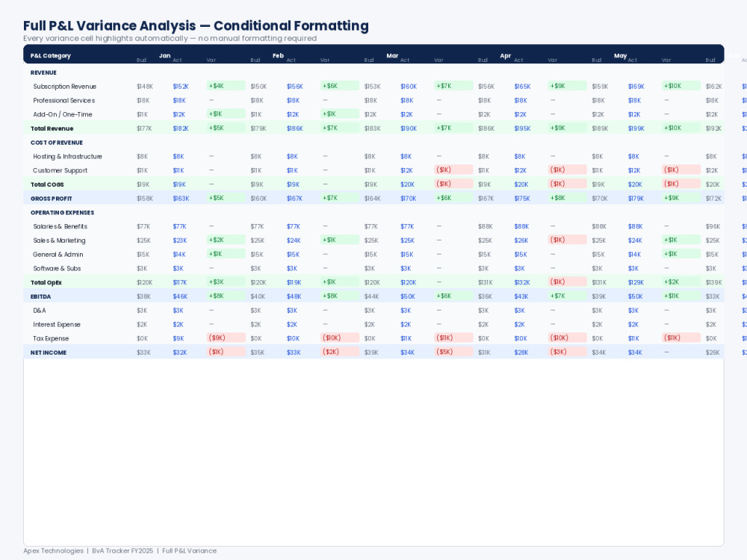Click Total Revenue's $195K April actual

coord(522,128)
